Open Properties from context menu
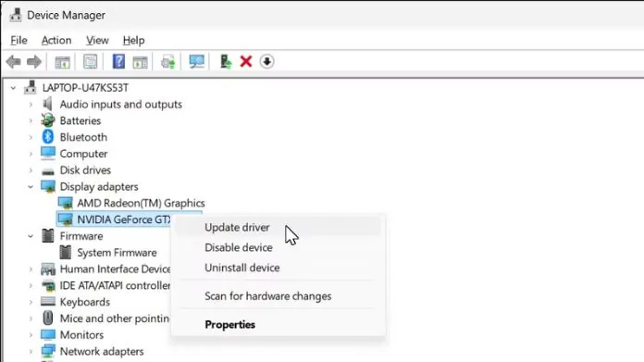644x362 pixels. click(x=279, y=324)
